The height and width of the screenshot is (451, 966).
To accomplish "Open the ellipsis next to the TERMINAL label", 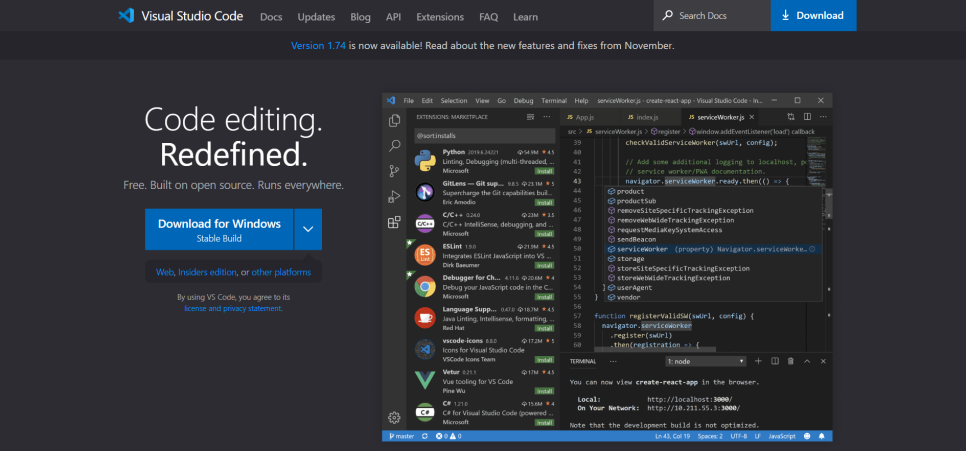I will click(613, 361).
